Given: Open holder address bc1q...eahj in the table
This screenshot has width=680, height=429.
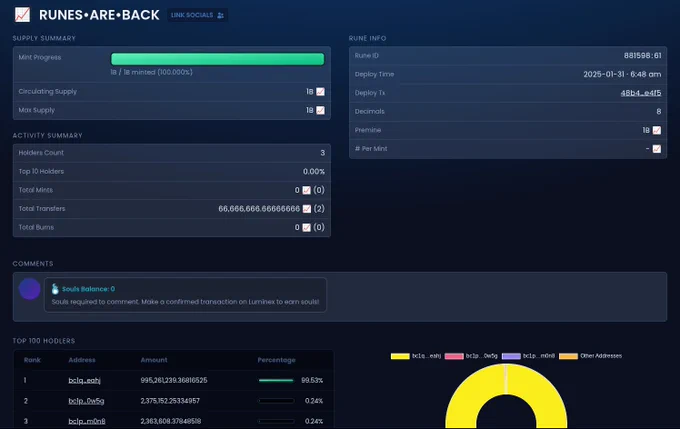Looking at the screenshot, I should coord(85,380).
